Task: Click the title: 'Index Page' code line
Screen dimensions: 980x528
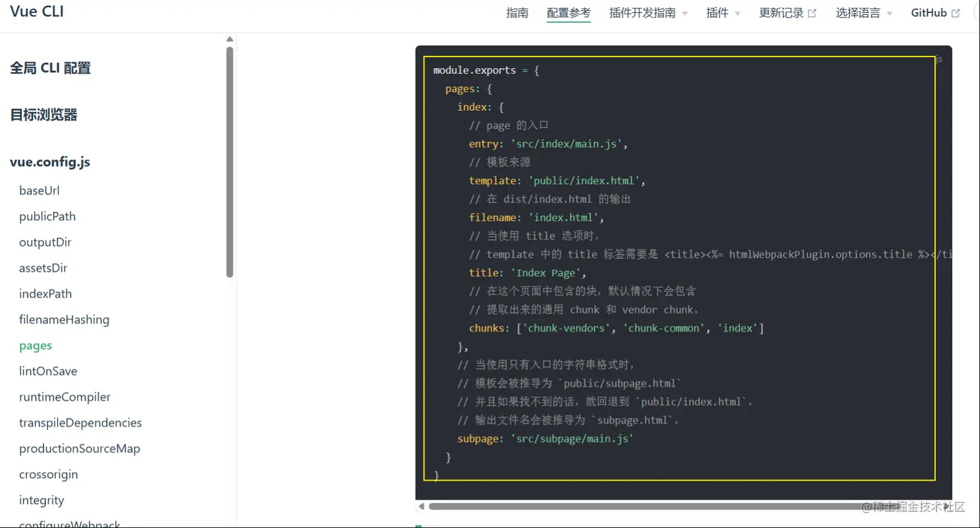Action: click(x=528, y=273)
